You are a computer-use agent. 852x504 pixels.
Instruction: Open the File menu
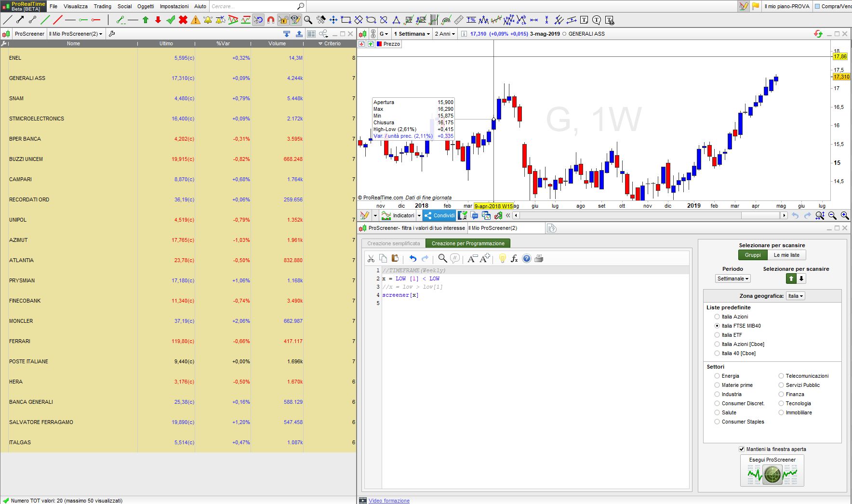pos(53,6)
